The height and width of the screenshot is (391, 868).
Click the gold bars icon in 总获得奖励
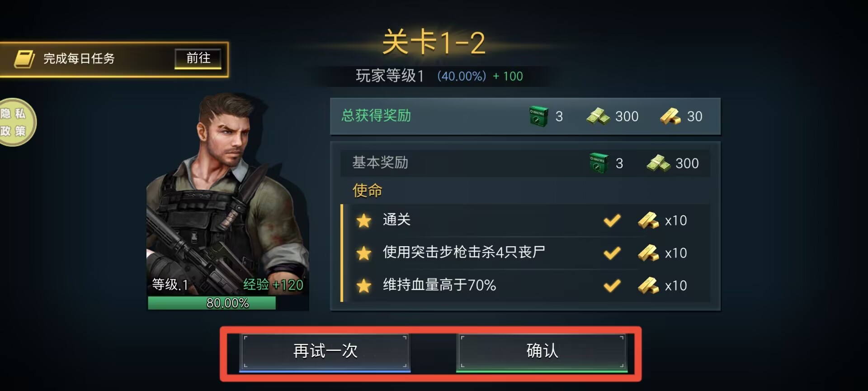point(670,116)
